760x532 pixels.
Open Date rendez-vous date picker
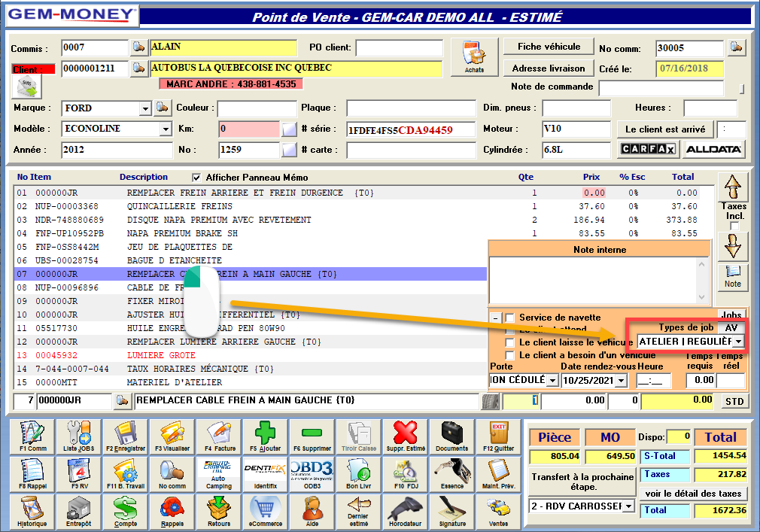621,380
